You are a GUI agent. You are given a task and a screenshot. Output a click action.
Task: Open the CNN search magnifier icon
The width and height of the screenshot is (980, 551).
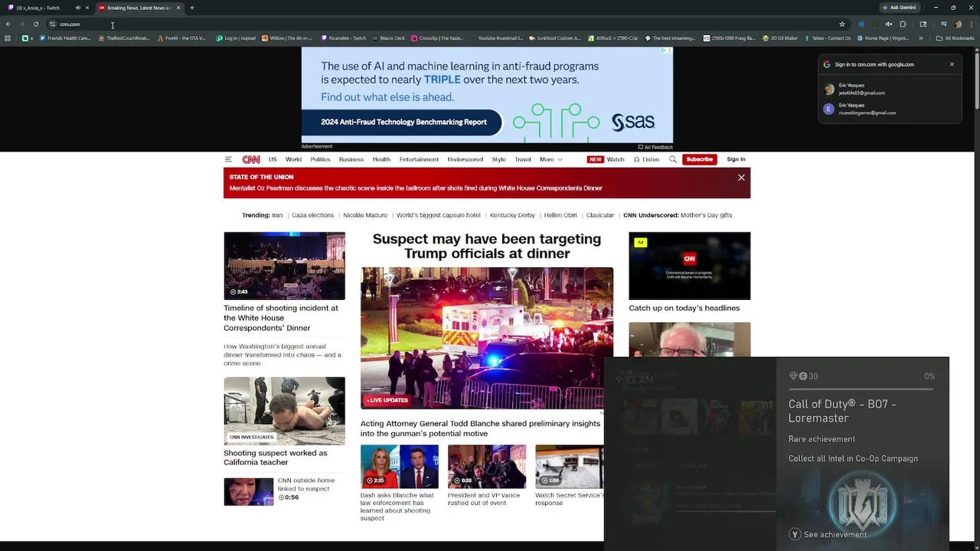673,159
